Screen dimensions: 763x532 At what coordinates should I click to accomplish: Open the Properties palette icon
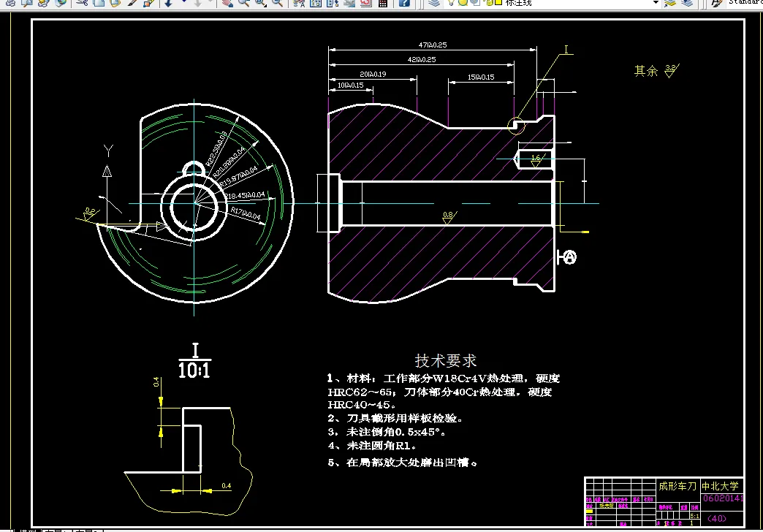[299, 2]
